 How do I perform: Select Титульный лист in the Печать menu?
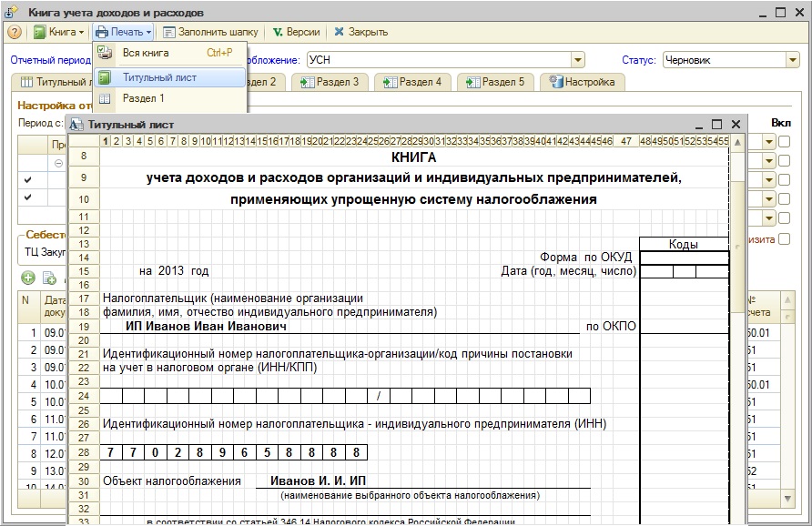point(169,77)
